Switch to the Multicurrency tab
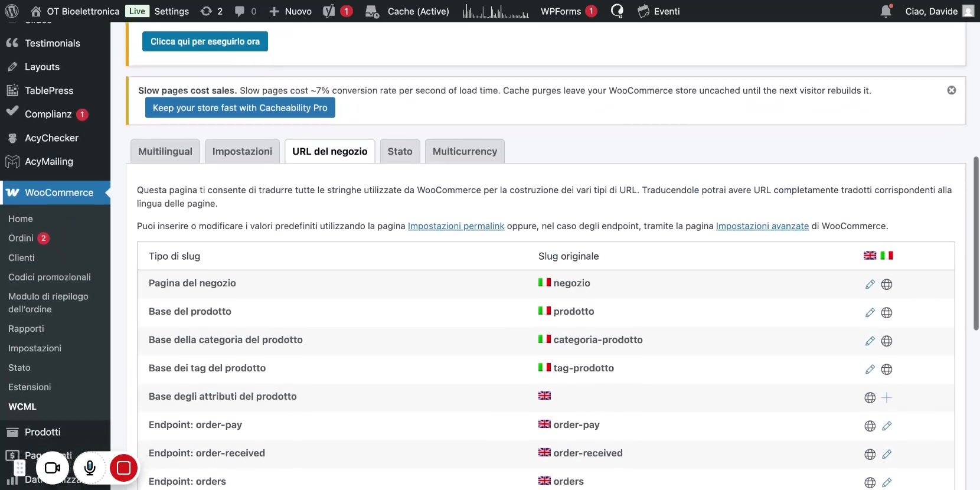The height and width of the screenshot is (490, 980). (465, 152)
